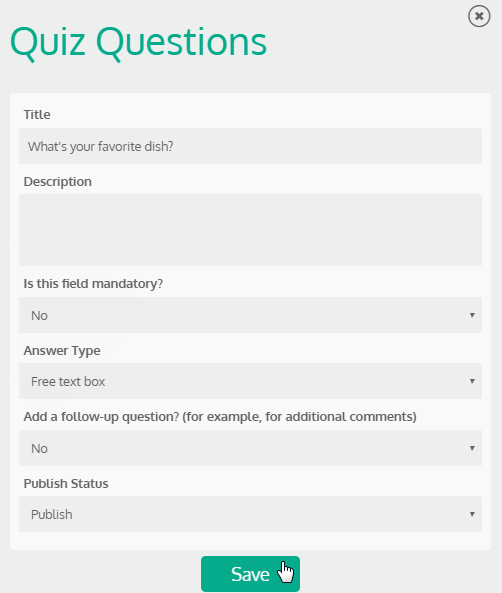Screen dimensions: 502x593
Task: Open the Answer Type combo box
Action: 250,381
